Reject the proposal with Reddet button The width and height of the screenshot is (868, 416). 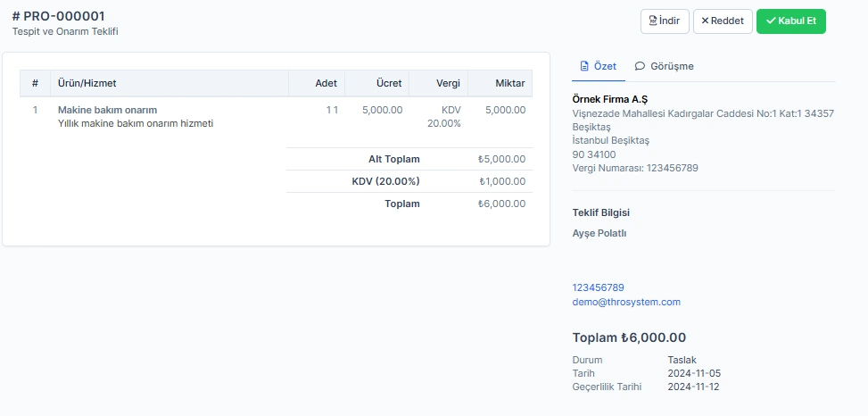pos(723,21)
